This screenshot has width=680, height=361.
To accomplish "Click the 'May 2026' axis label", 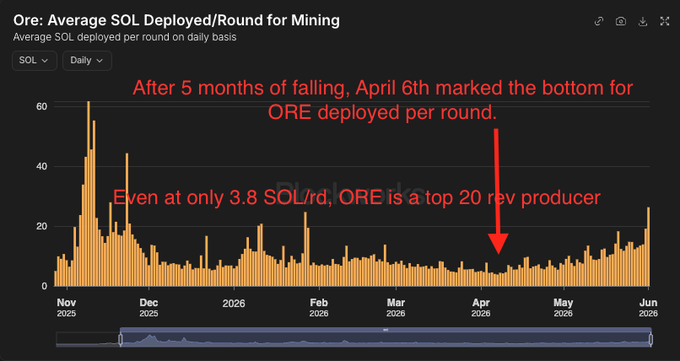I will pyautogui.click(x=563, y=308).
